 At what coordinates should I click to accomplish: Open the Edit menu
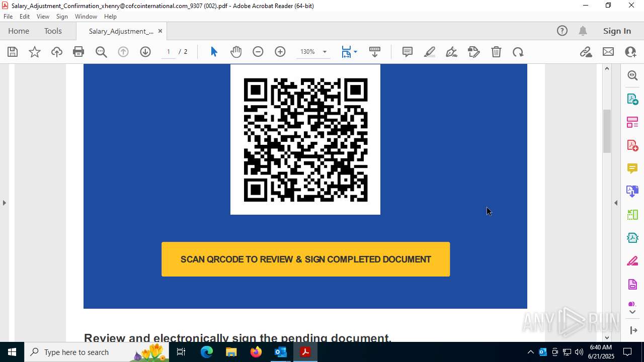[x=25, y=17]
